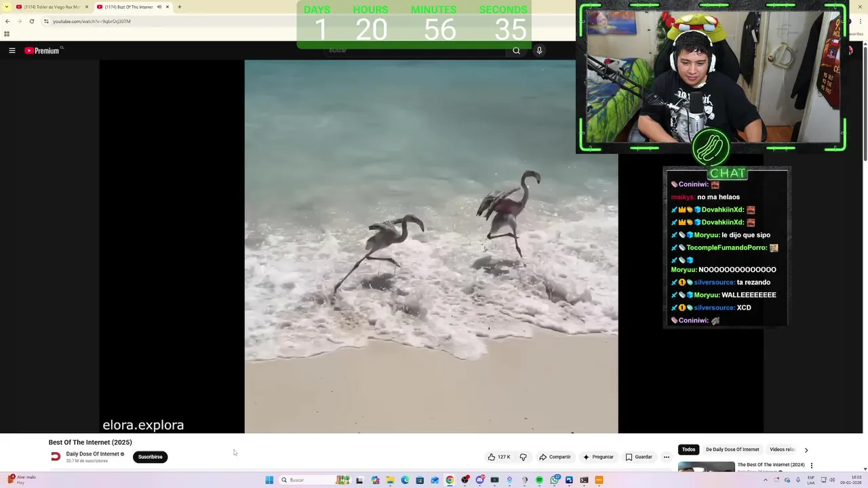Open more actions three-dot menu under the video
The height and width of the screenshot is (488, 868).
[667, 457]
